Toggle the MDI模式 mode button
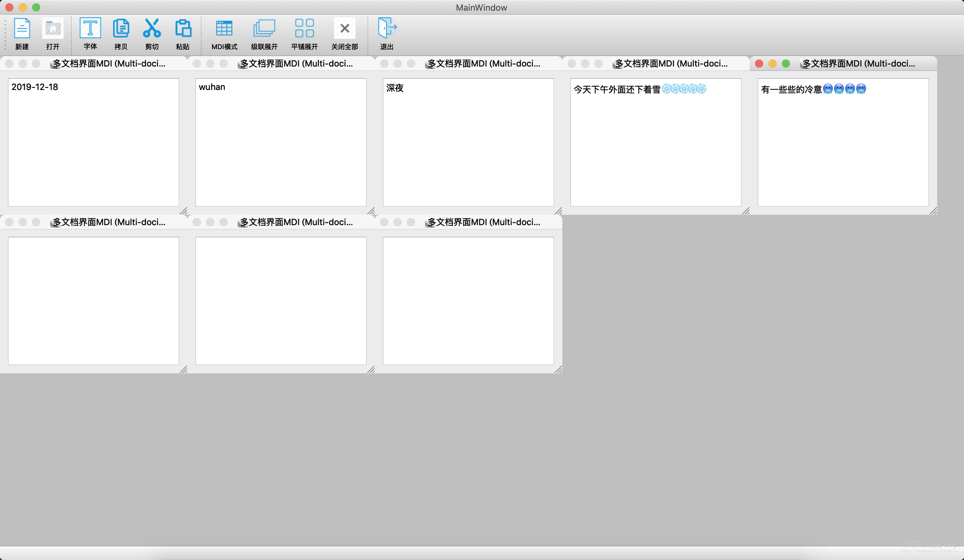This screenshot has height=560, width=964. pos(224,29)
